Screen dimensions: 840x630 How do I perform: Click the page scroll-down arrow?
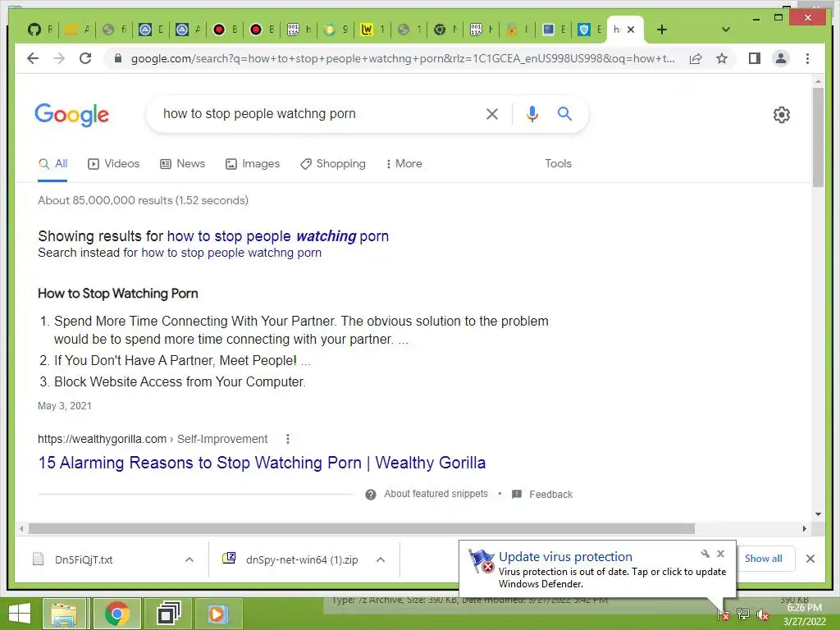pyautogui.click(x=818, y=514)
